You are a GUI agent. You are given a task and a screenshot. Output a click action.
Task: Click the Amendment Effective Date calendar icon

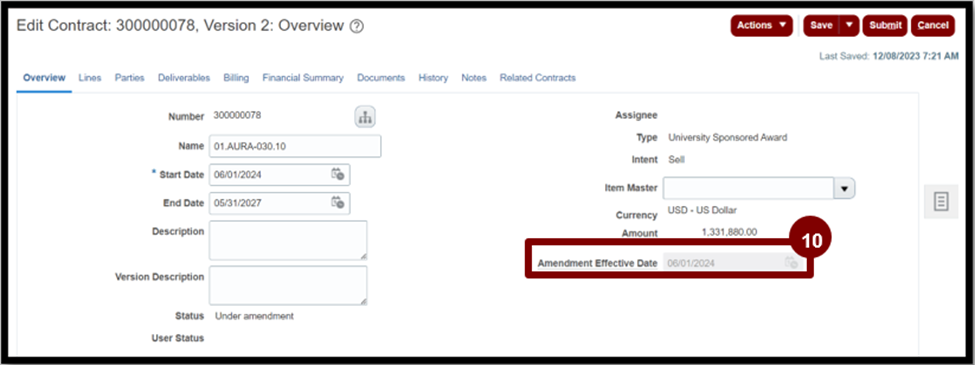tap(792, 262)
